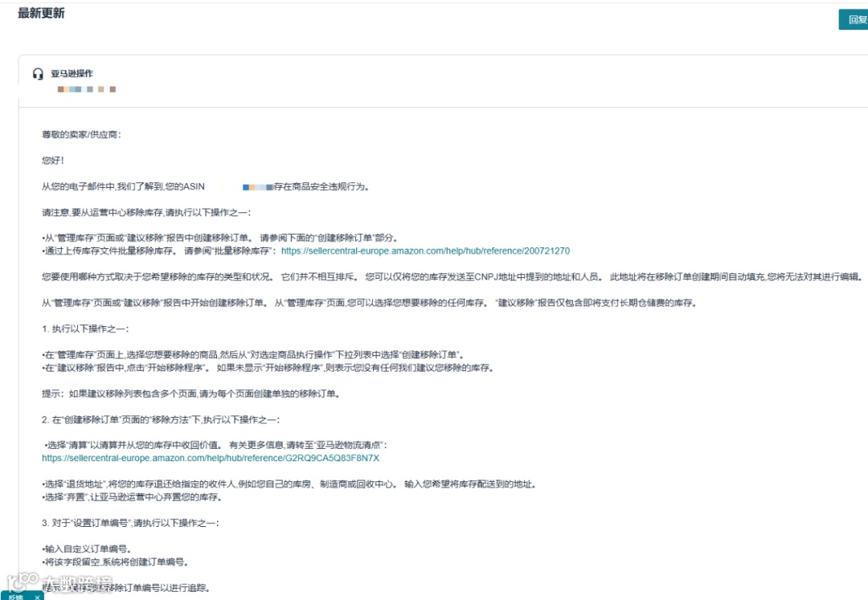This screenshot has height=600, width=868.
Task: Click the ASIN text in the message
Action: click(194, 186)
